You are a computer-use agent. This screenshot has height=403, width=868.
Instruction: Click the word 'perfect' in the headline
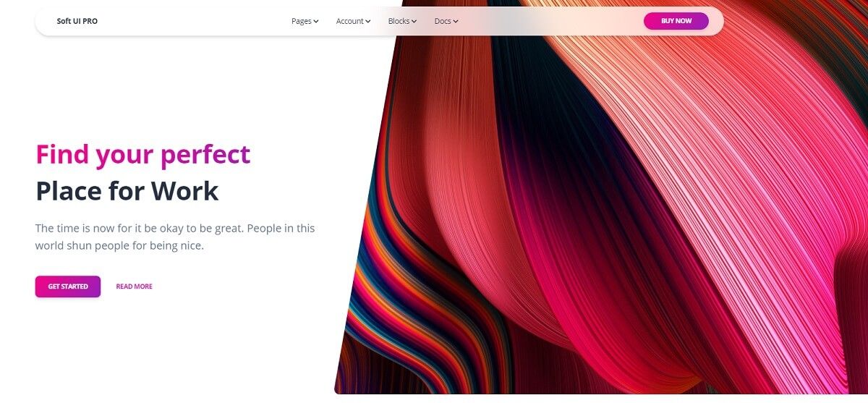[205, 155]
